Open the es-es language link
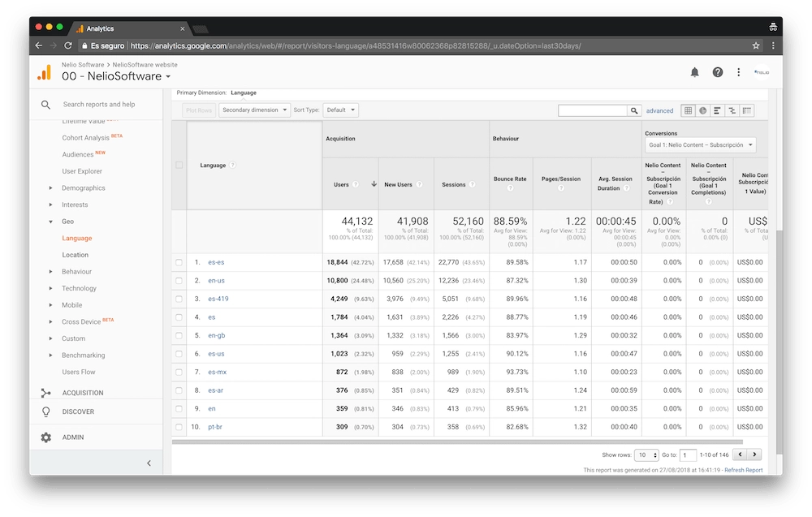 pyautogui.click(x=216, y=262)
